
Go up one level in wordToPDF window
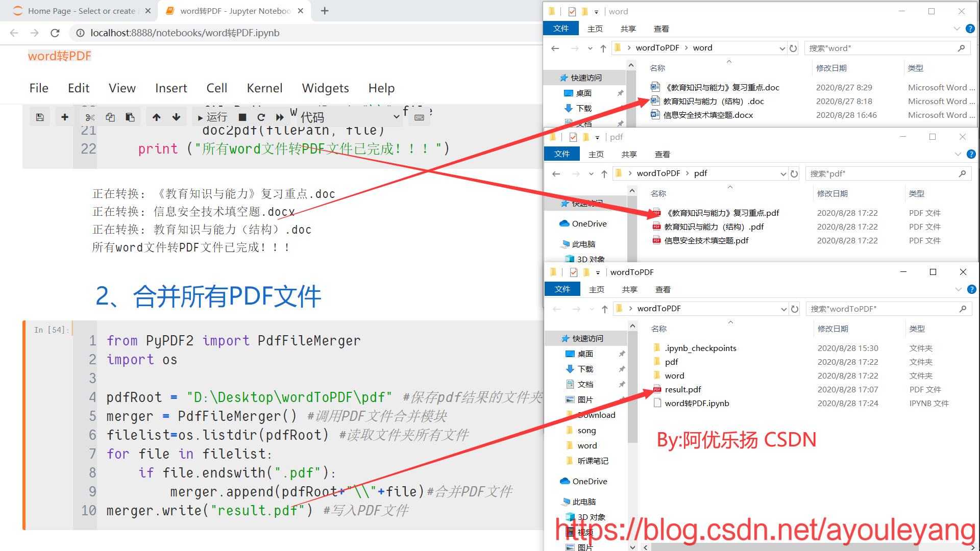[x=605, y=309]
